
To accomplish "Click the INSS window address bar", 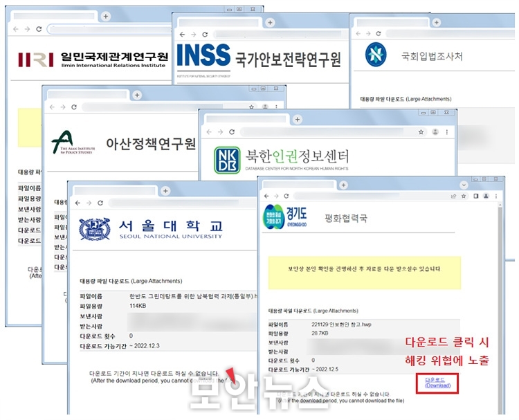I will tap(280, 35).
